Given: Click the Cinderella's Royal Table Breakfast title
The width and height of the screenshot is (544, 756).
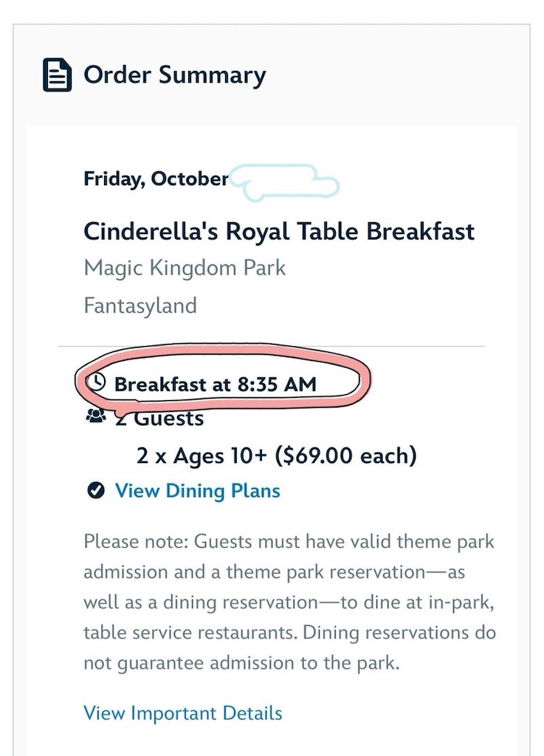Looking at the screenshot, I should (279, 231).
